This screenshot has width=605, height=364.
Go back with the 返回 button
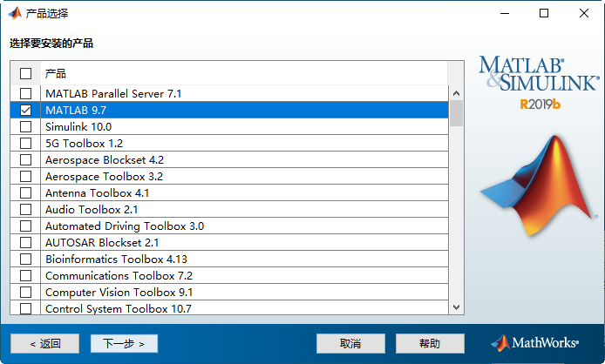(44, 344)
